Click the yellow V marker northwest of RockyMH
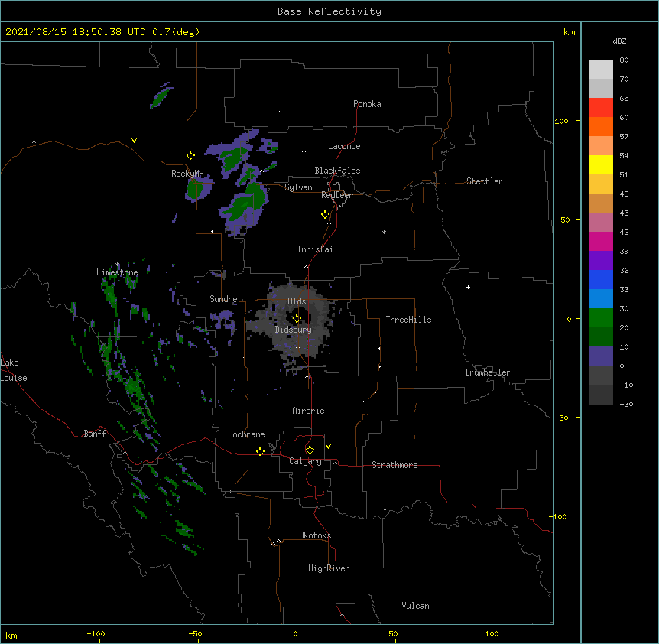This screenshot has height=644, width=659. 134,141
